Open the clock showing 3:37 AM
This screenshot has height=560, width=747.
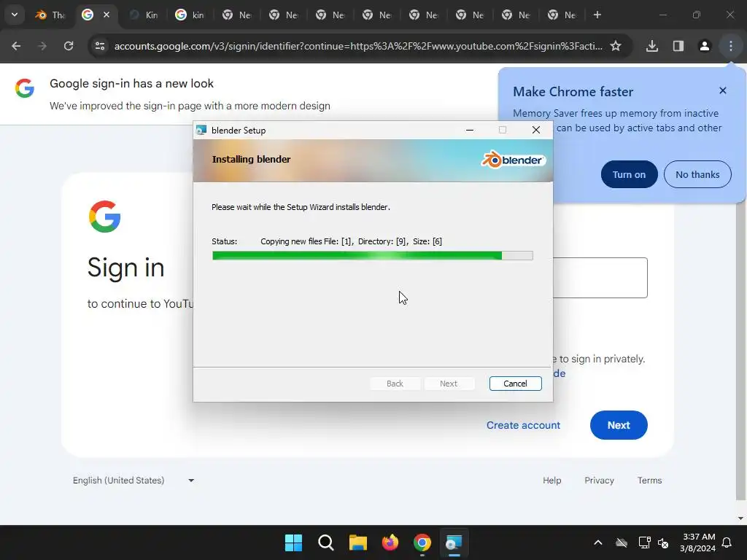(698, 542)
